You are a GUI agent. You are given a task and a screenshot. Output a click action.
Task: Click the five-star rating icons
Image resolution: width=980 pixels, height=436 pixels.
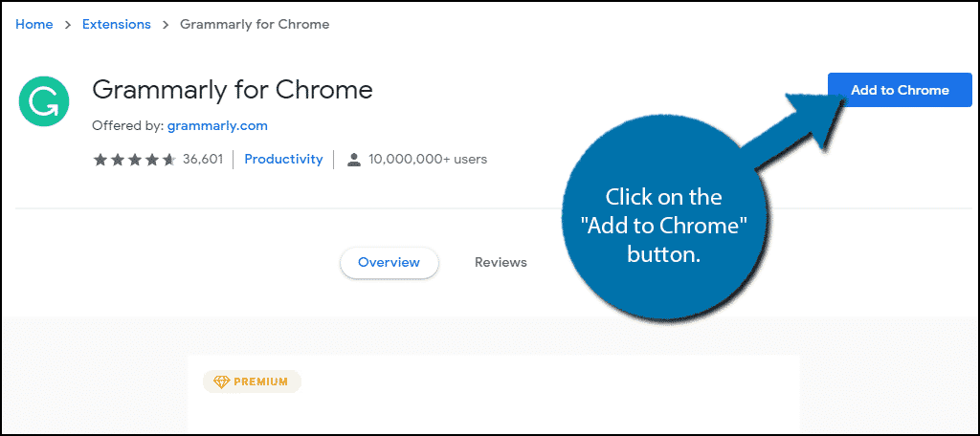(x=134, y=160)
